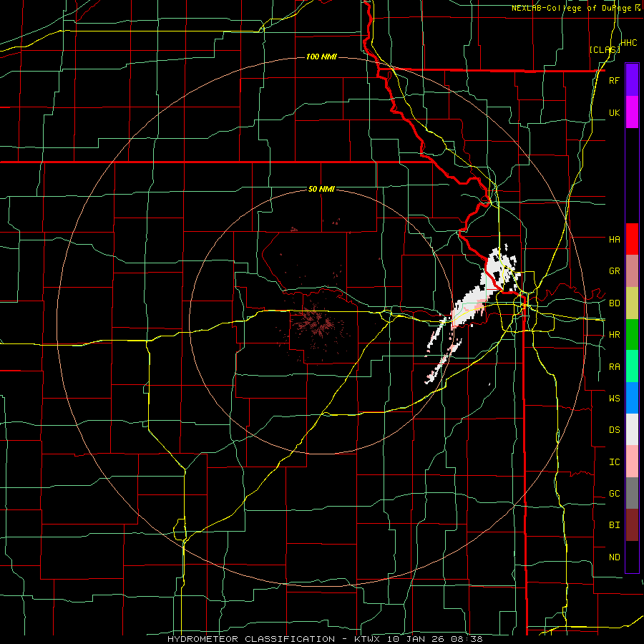Screen dimensions: 644x644
Task: Click the Hydrometeor Classification title caption
Action: pos(325,639)
